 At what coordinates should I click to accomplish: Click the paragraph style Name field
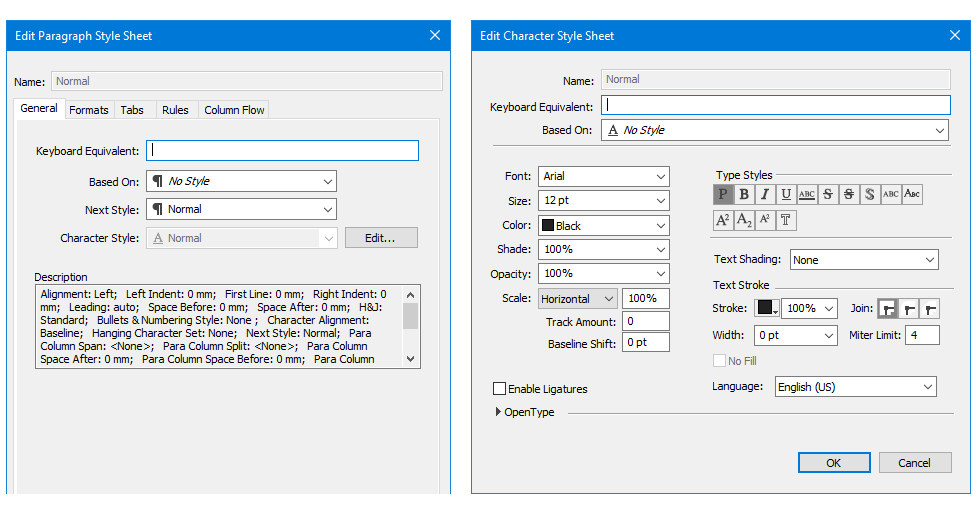[x=247, y=81]
